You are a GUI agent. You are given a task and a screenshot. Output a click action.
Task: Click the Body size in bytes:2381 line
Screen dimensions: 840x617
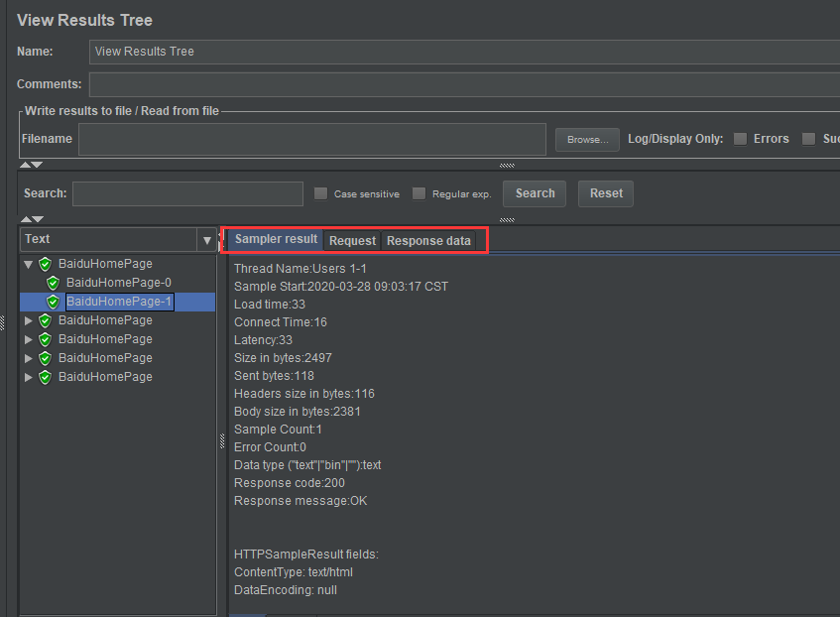coord(298,412)
